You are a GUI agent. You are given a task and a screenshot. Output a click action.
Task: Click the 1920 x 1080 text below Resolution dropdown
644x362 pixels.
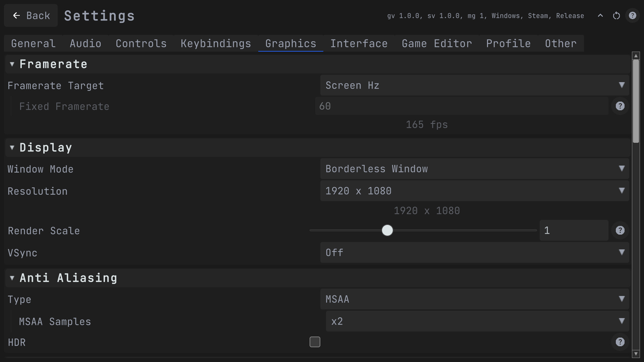(427, 211)
